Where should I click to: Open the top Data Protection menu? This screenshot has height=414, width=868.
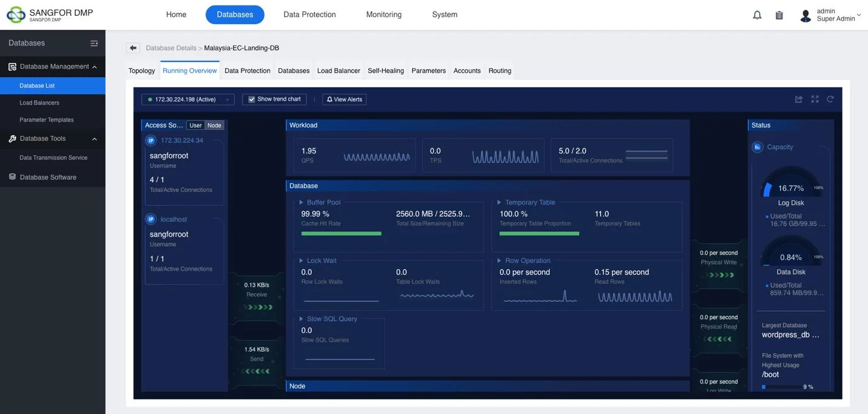[309, 15]
